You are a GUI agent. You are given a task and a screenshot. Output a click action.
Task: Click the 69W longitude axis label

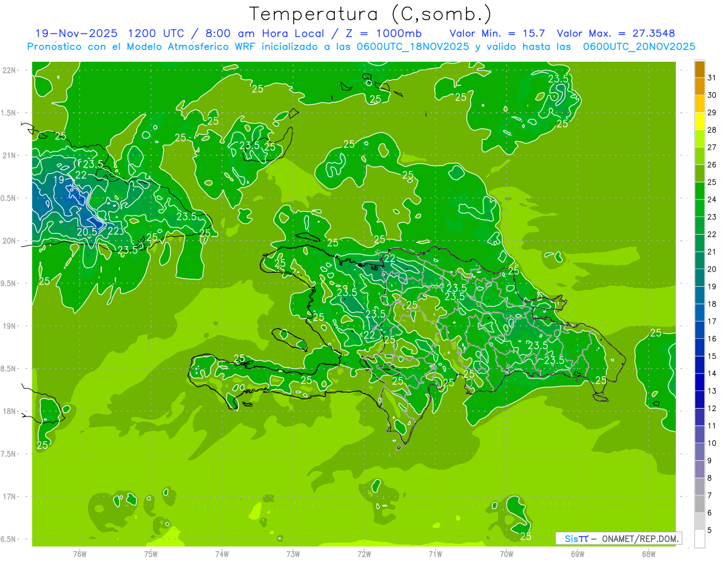click(x=578, y=554)
